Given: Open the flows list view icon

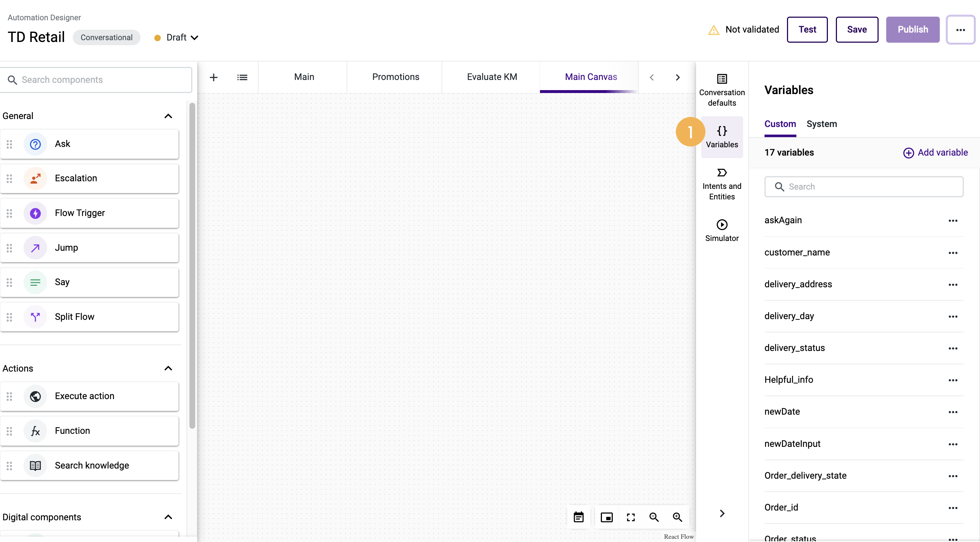Looking at the screenshot, I should click(242, 77).
